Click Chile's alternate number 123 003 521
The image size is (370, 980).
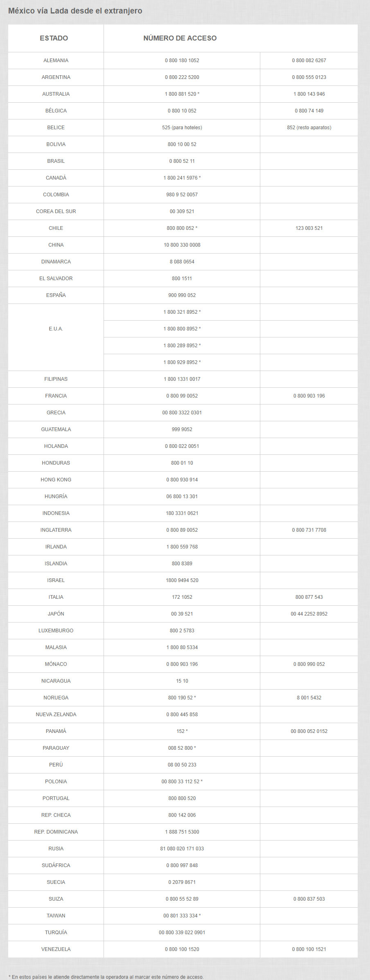pos(309,228)
